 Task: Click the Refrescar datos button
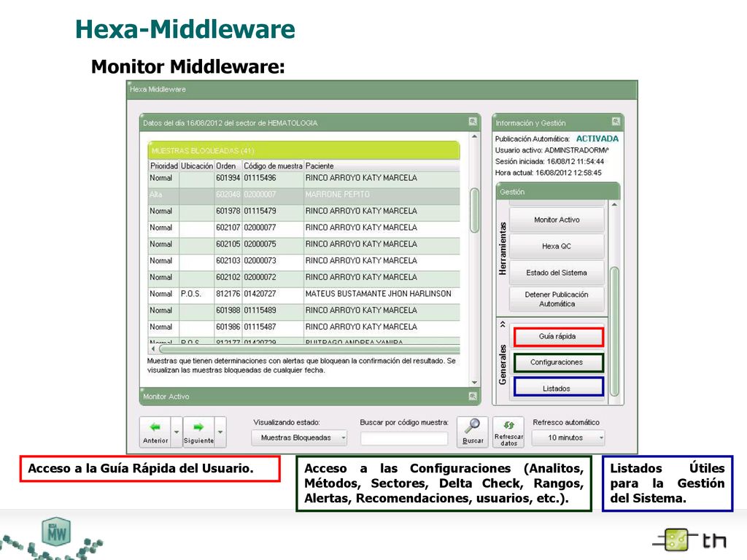pos(508,432)
